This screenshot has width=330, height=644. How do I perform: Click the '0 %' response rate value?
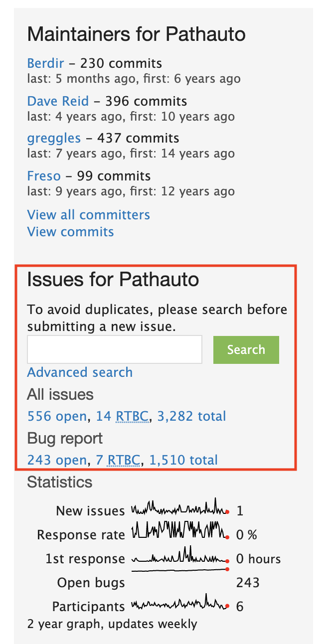tap(247, 535)
